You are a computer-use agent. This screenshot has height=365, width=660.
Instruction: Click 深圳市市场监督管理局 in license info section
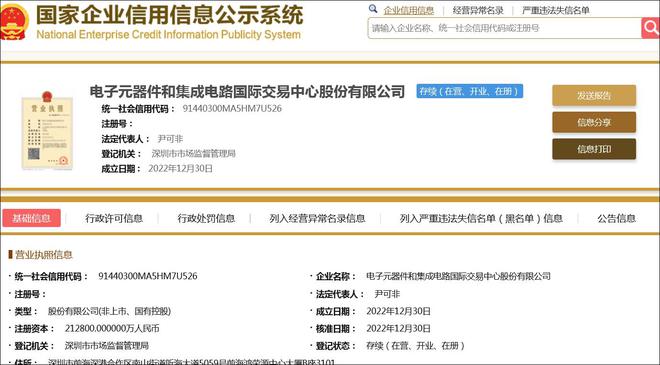[x=106, y=346]
